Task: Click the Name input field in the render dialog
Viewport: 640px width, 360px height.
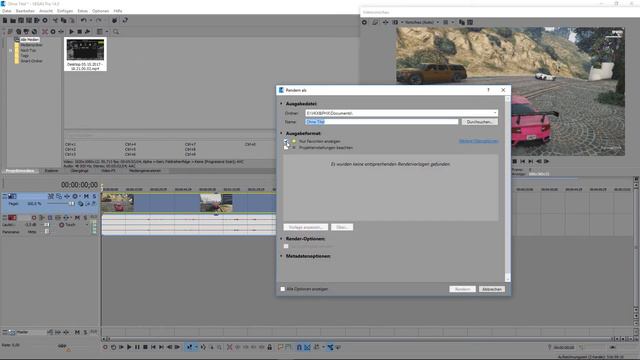Action: pos(381,122)
